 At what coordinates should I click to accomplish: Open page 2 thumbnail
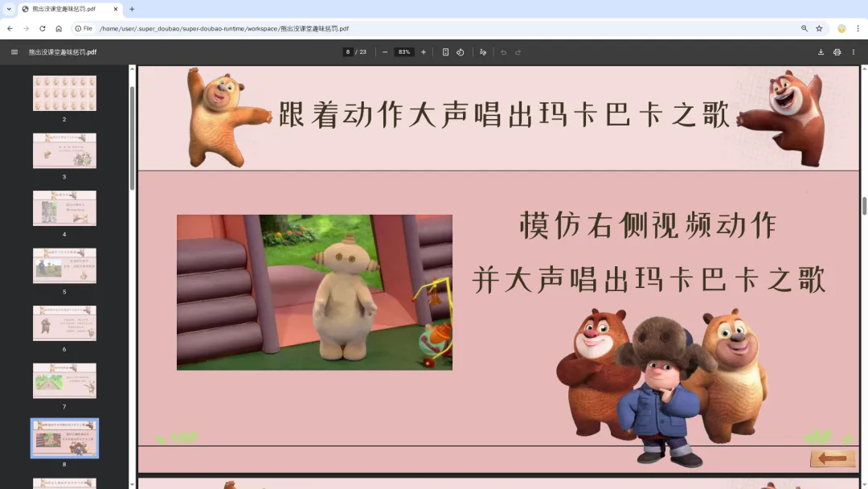[64, 93]
